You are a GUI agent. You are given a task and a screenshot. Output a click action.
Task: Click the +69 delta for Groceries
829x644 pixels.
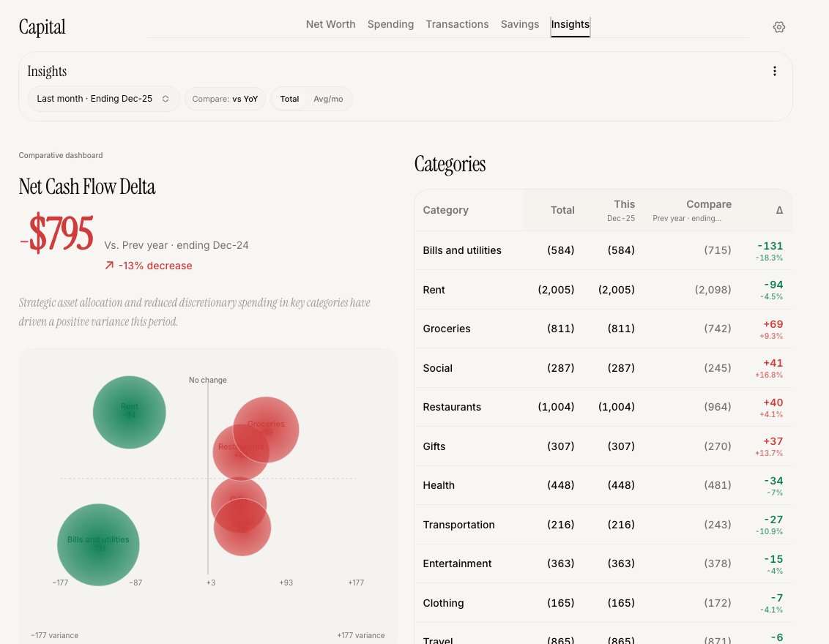[x=773, y=324]
